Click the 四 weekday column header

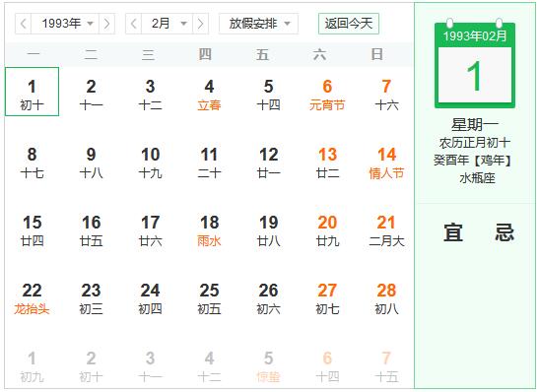[205, 54]
